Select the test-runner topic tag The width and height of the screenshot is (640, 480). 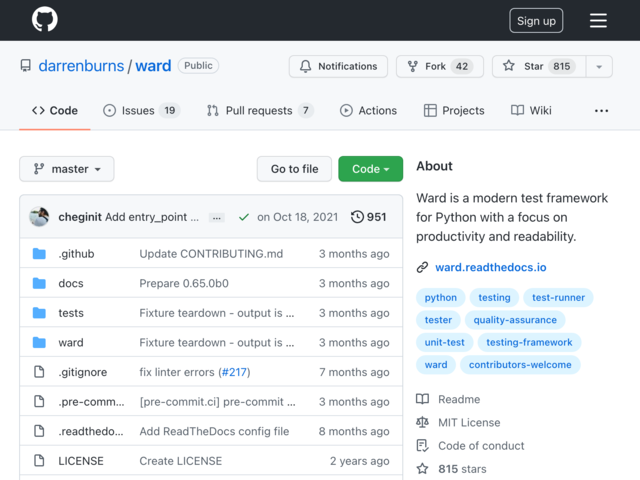pyautogui.click(x=558, y=298)
